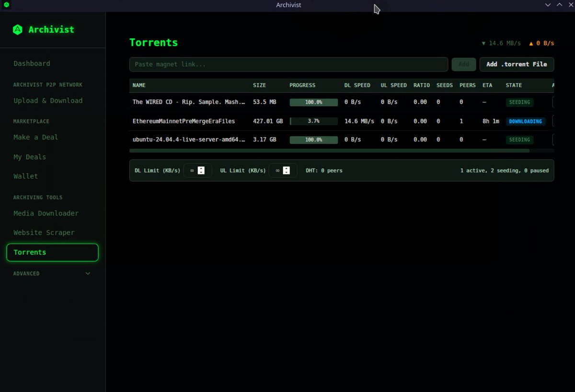Click the WIRED CD 100.0% progress bar
Viewport: 575px width, 392px height.
314,102
